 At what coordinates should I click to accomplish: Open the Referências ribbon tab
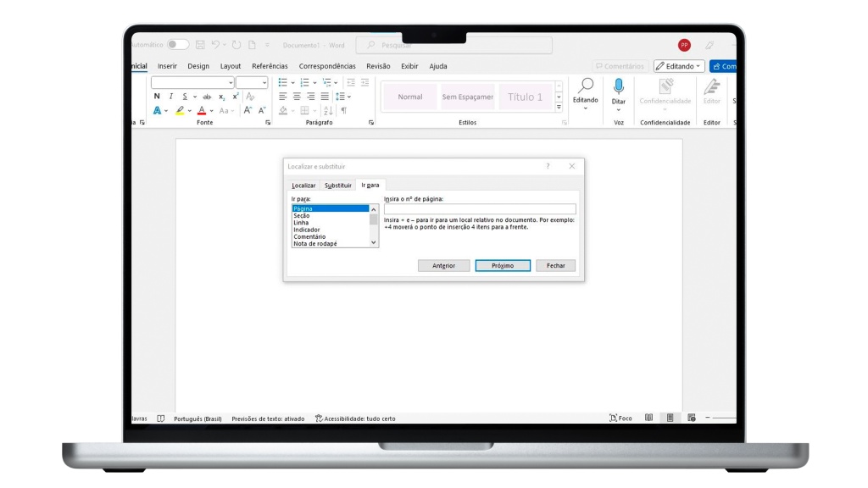pyautogui.click(x=270, y=66)
